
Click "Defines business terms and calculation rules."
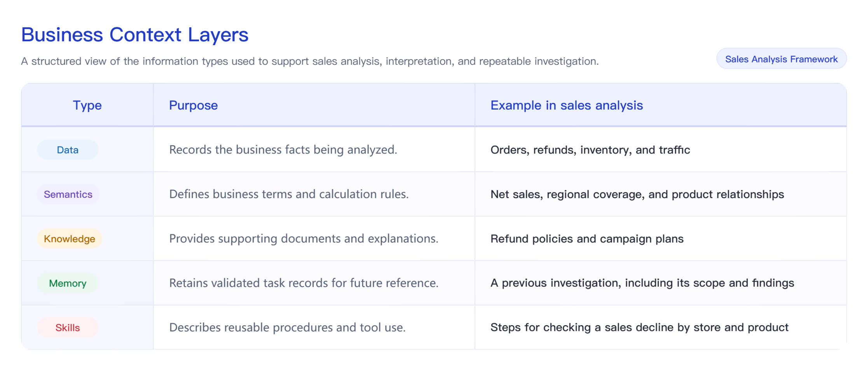289,194
